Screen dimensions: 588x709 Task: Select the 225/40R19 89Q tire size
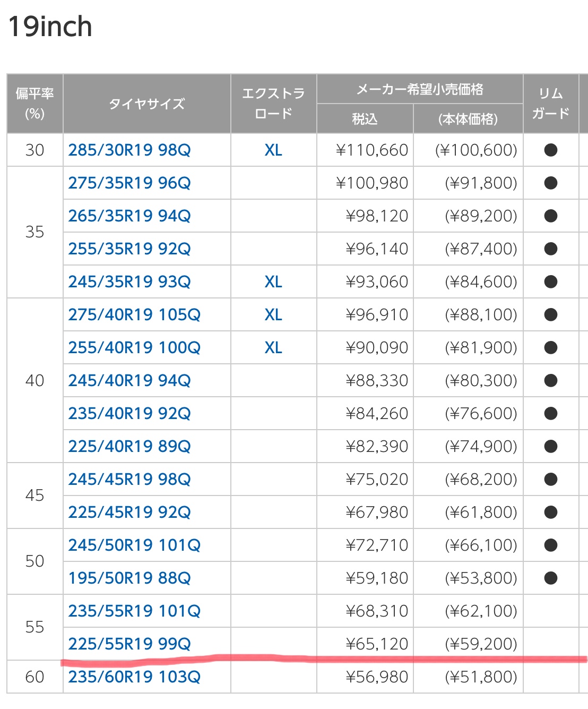[x=129, y=447]
